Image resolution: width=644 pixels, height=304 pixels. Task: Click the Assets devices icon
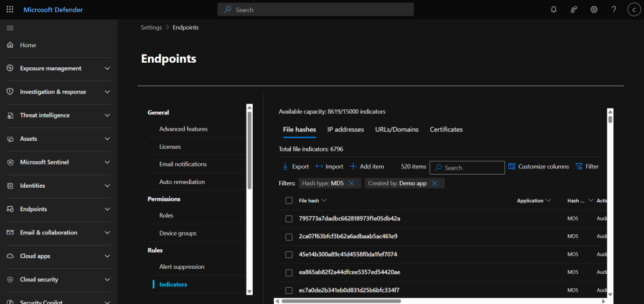click(11, 139)
